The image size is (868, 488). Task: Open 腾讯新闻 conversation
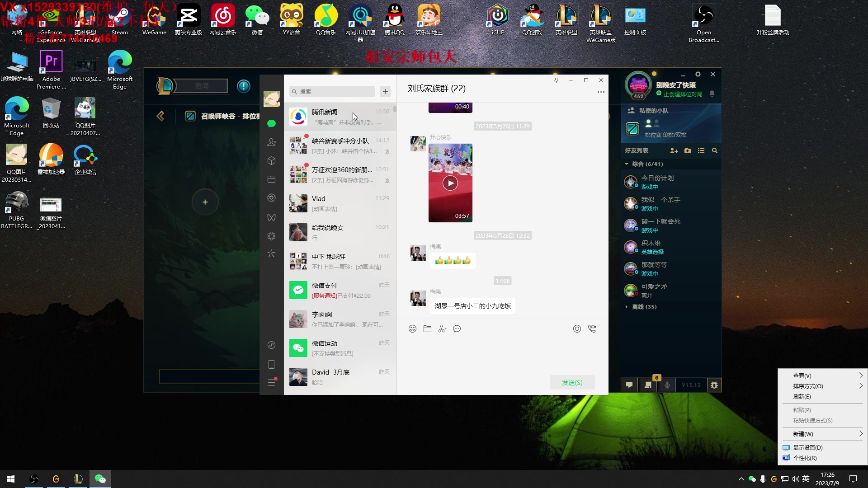point(340,117)
